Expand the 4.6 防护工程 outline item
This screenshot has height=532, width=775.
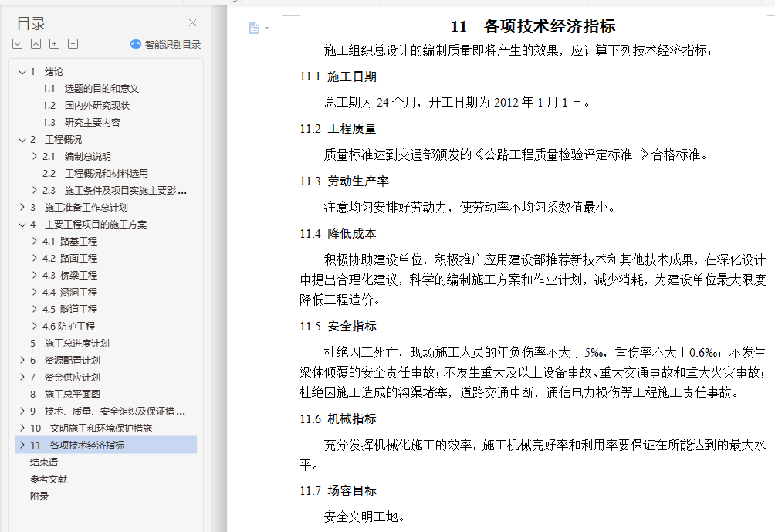(x=34, y=326)
